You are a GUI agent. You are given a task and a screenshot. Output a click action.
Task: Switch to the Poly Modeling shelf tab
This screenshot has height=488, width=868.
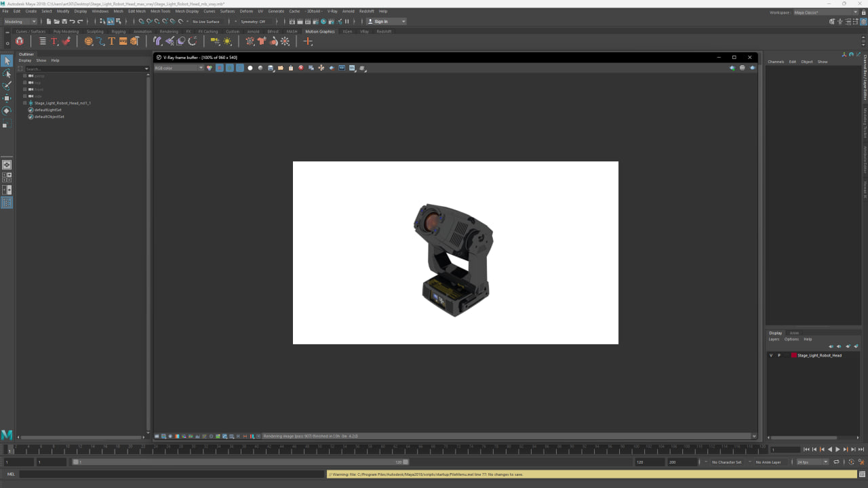pyautogui.click(x=66, y=31)
